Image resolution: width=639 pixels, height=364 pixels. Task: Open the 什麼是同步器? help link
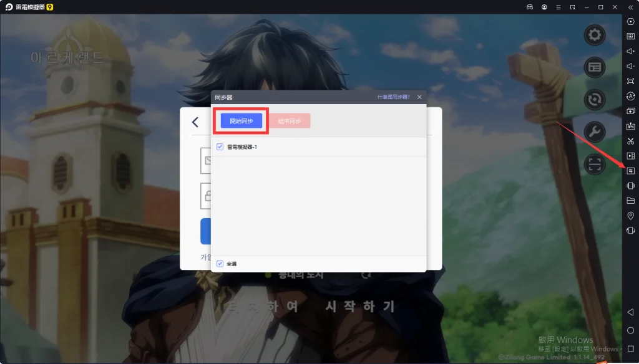click(x=394, y=97)
